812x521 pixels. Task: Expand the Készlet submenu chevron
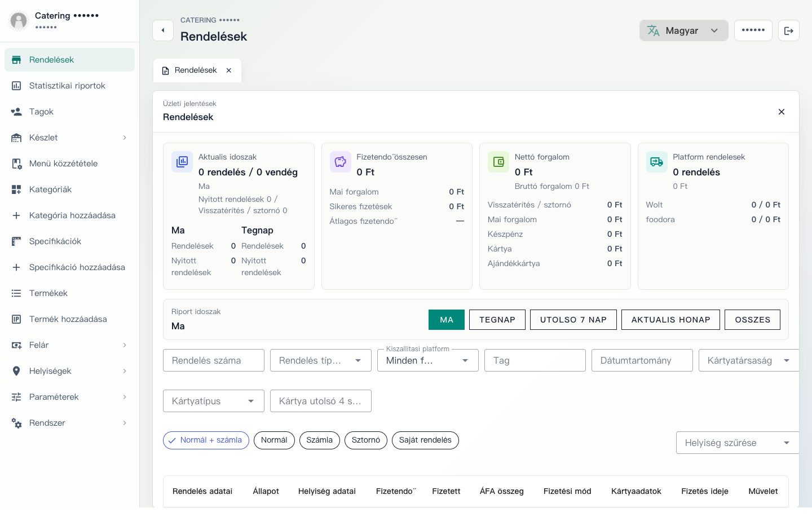click(x=125, y=138)
